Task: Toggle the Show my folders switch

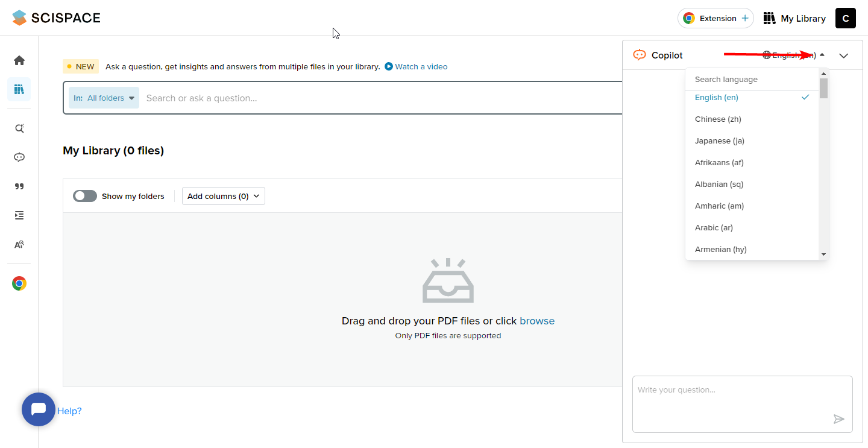Action: click(x=85, y=196)
